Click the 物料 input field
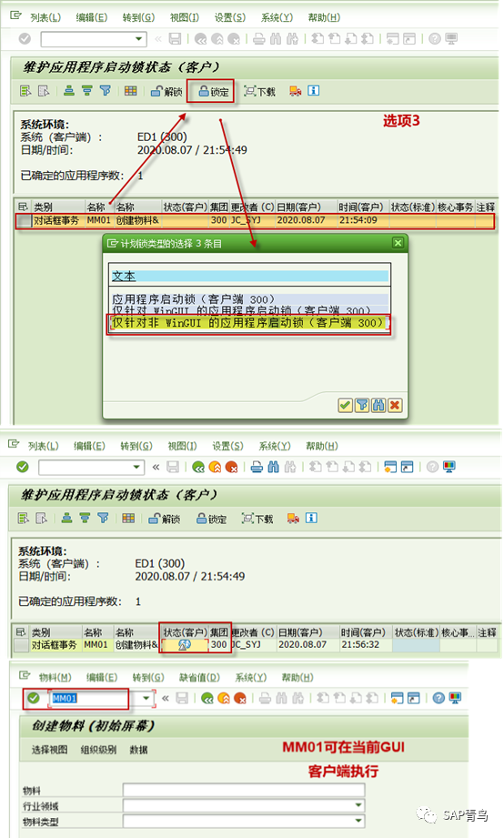Viewport: 504px width, 838px height. point(244,790)
